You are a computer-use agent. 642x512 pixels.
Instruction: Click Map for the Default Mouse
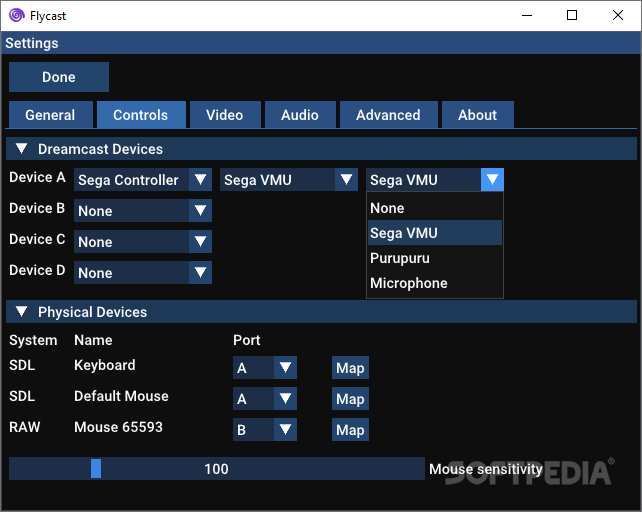pos(350,399)
